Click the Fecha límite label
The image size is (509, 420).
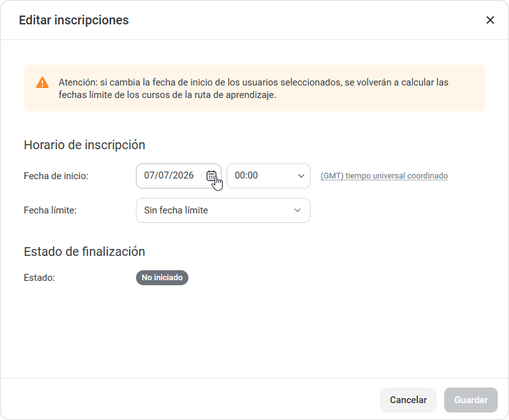(50, 210)
